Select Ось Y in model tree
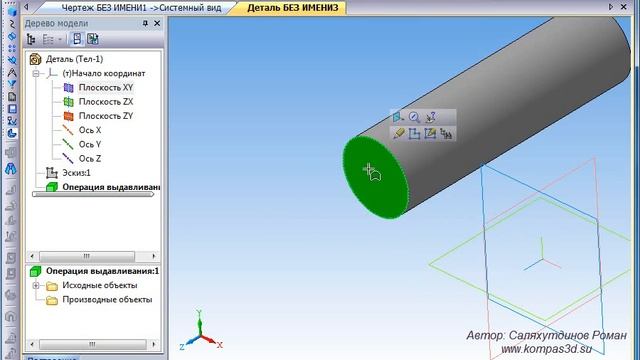The width and height of the screenshot is (640, 360). 90,144
